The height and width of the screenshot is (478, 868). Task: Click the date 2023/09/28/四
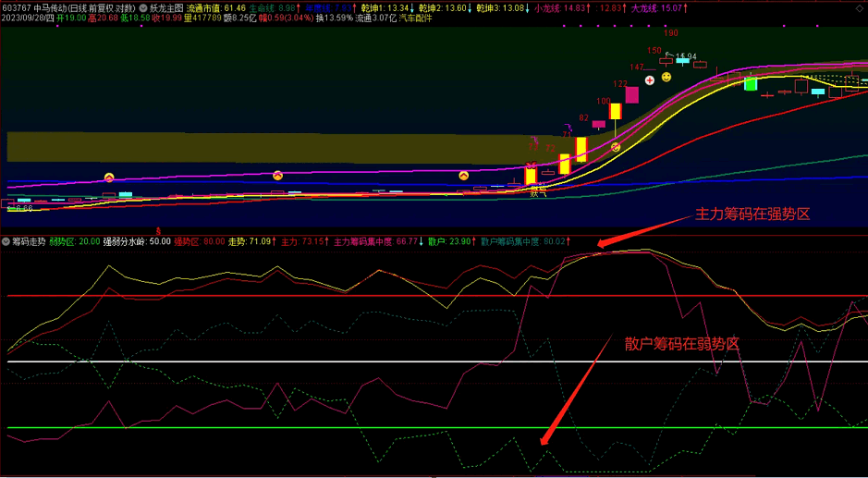pos(28,18)
